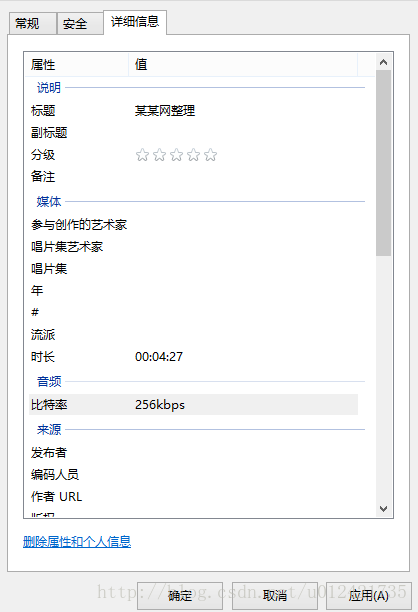
Task: Click the 确定 button
Action: (180, 596)
